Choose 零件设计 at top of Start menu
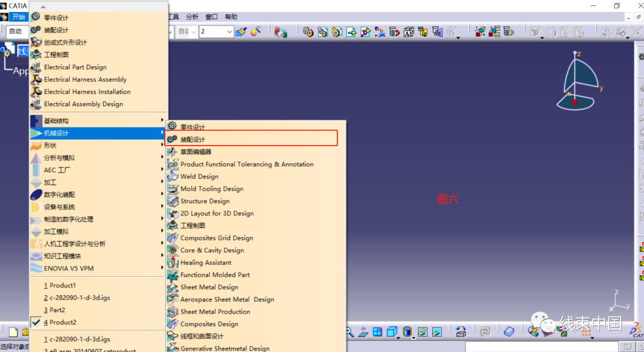Screen dimensions: 644x352 (98, 18)
